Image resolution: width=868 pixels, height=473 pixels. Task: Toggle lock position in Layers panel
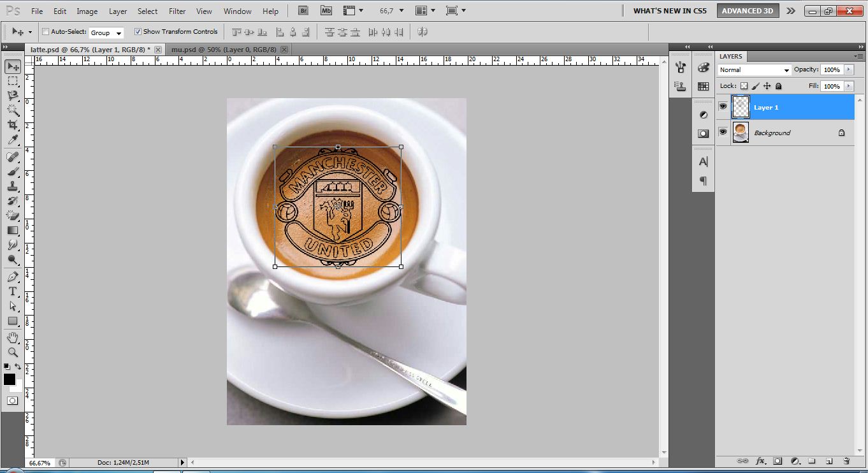point(767,86)
